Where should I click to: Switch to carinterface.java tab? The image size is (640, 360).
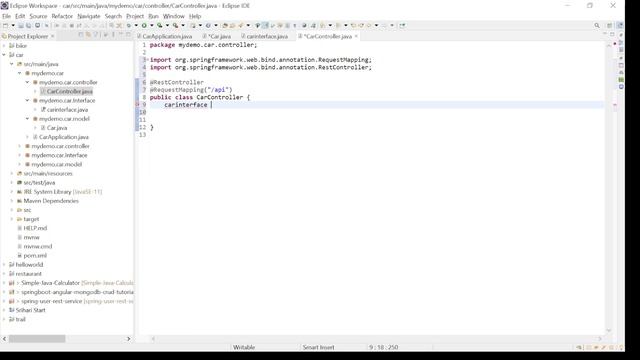(x=264, y=36)
